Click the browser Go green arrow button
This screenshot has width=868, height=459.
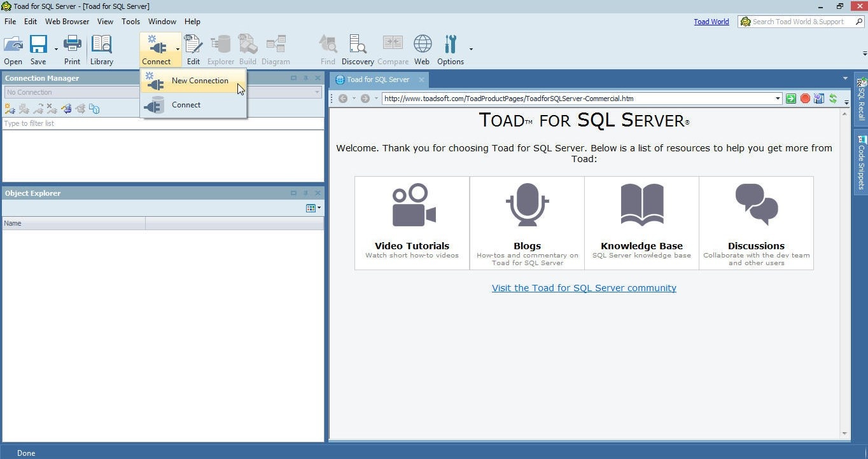point(790,99)
